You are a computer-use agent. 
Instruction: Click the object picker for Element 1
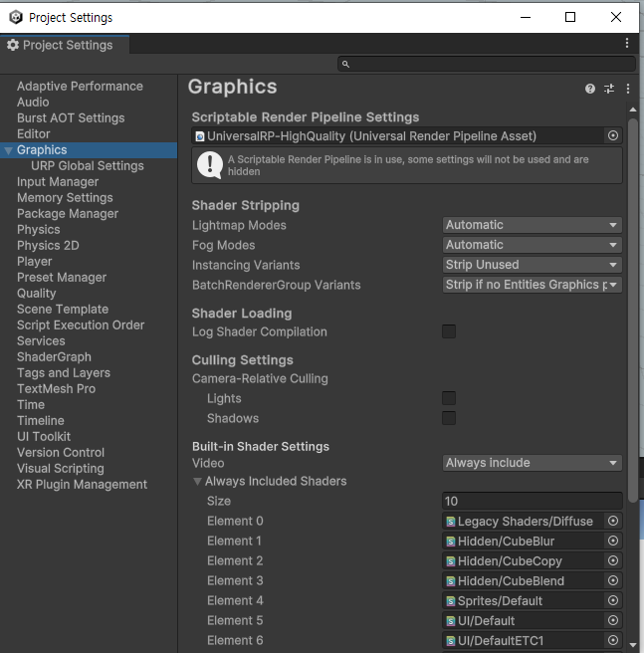613,541
